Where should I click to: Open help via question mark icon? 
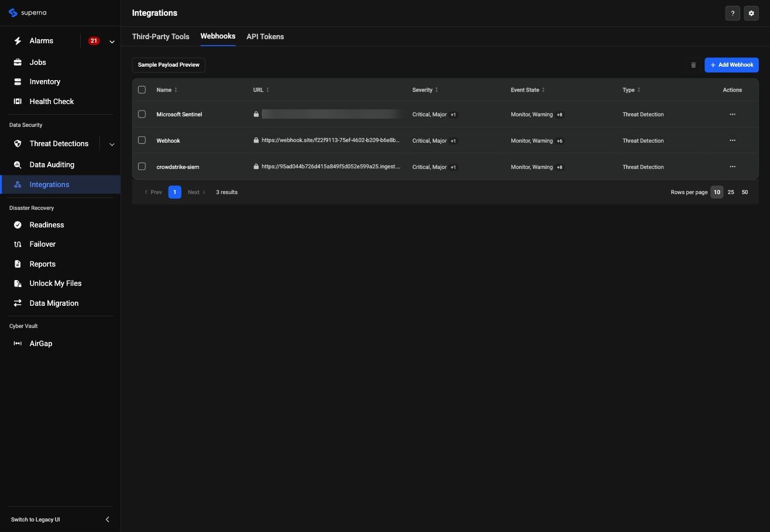(733, 13)
